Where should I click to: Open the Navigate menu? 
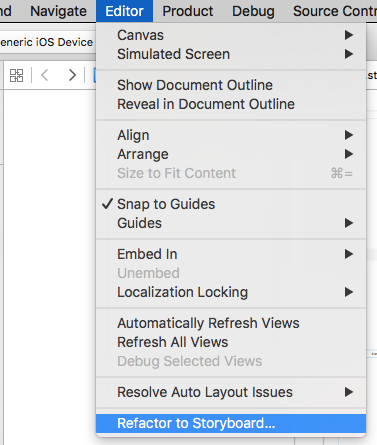(58, 11)
